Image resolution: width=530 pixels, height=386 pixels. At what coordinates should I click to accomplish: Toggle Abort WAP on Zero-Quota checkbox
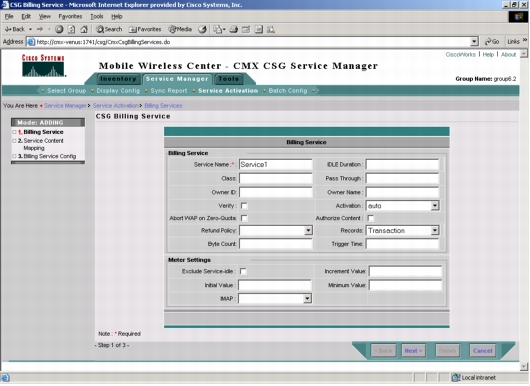point(244,218)
